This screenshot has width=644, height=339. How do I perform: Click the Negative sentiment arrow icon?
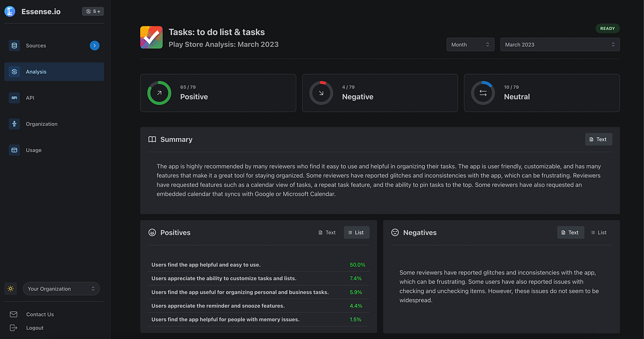coord(321,93)
